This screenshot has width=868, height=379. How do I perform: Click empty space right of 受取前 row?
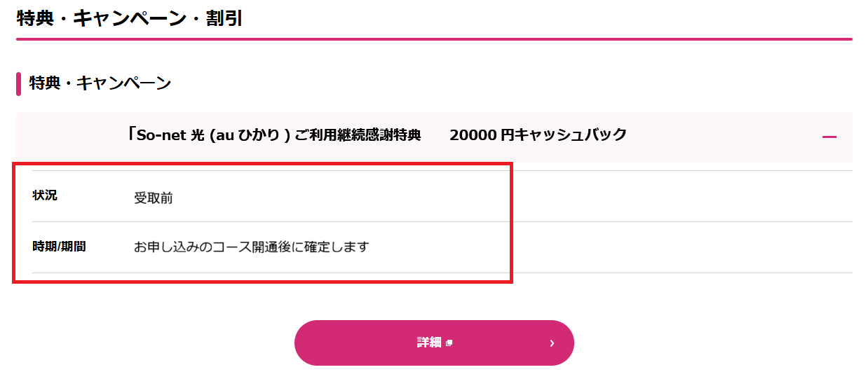[x=666, y=197]
